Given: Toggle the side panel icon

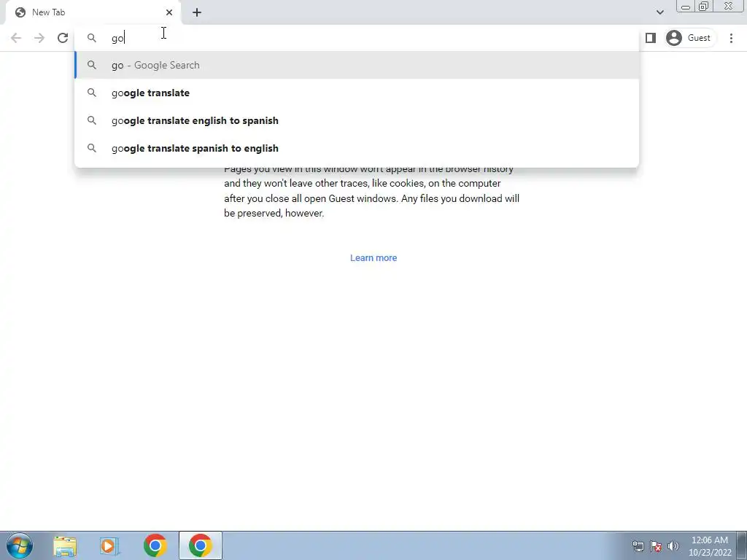Looking at the screenshot, I should click(x=650, y=38).
